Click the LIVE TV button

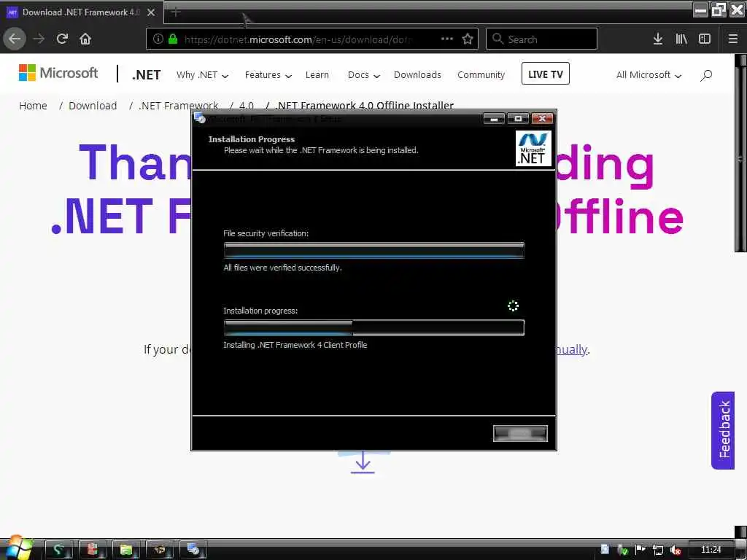(546, 74)
